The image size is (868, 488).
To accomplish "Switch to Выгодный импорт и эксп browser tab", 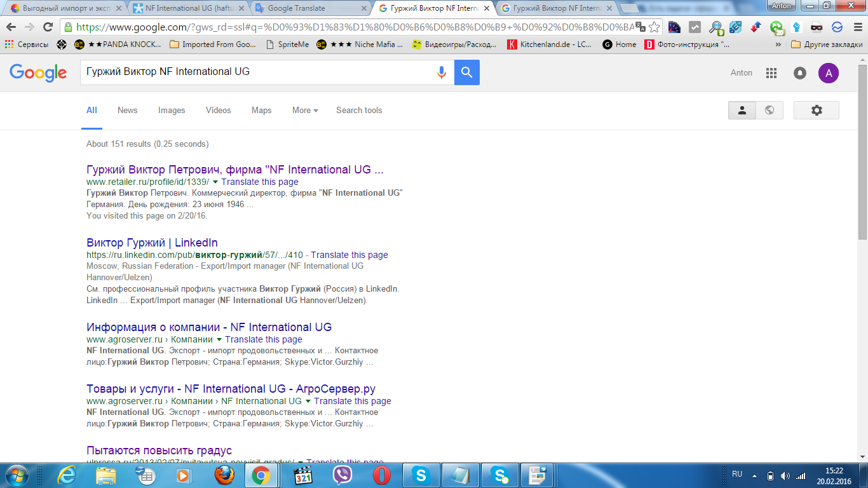I will 65,8.
